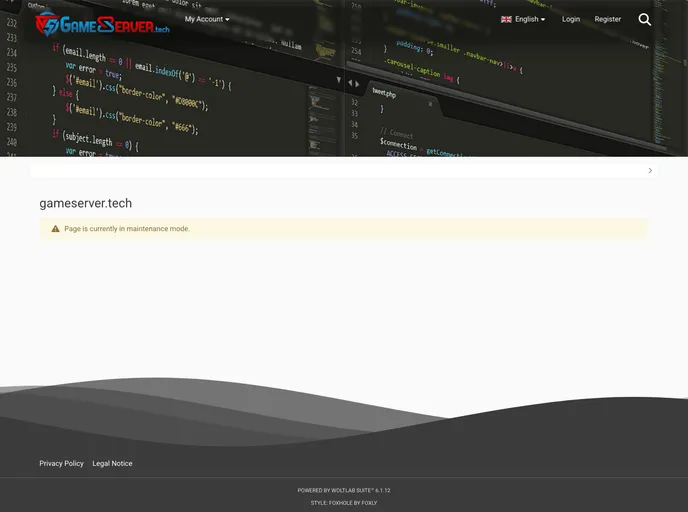Screen dimensions: 688x512
Task: Open the My Account dropdown menu
Action: pos(207,19)
